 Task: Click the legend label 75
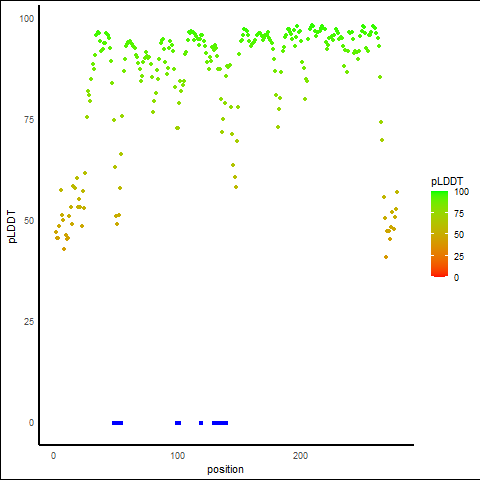coord(459,214)
